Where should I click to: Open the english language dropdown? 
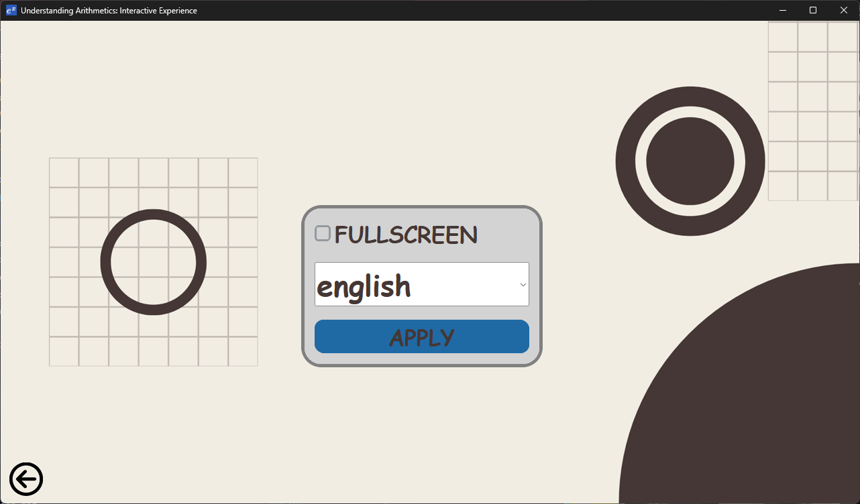coord(422,284)
